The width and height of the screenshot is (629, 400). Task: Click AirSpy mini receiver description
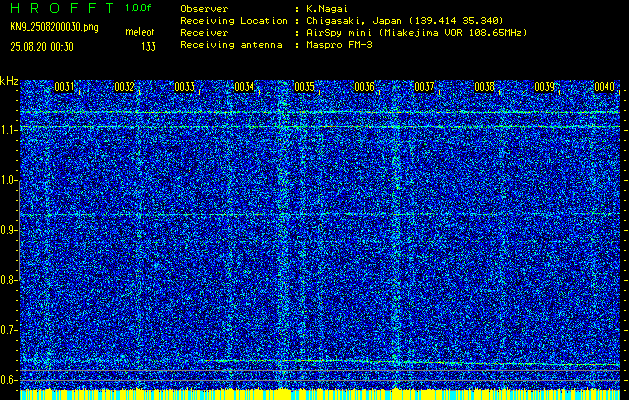click(416, 33)
